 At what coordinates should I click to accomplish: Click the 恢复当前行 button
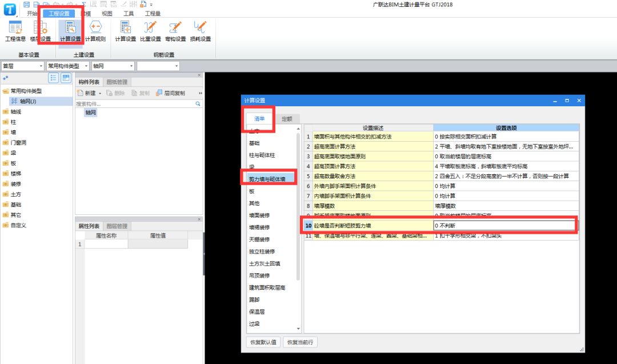301,342
